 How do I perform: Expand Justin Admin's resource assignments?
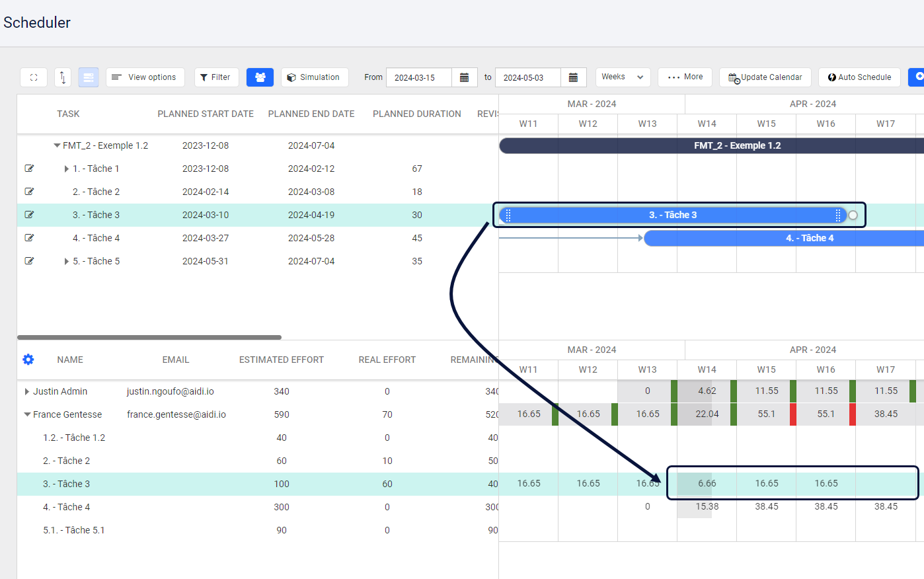(28, 391)
